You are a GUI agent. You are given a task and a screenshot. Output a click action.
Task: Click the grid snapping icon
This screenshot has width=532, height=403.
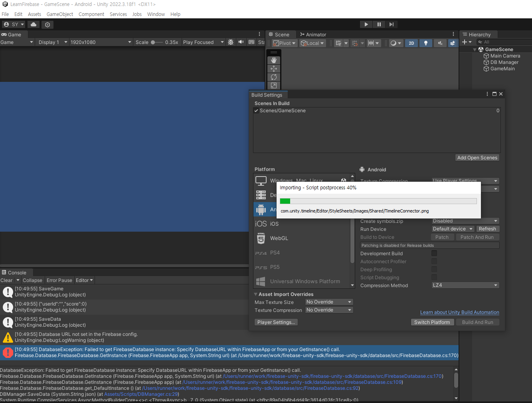(x=355, y=43)
